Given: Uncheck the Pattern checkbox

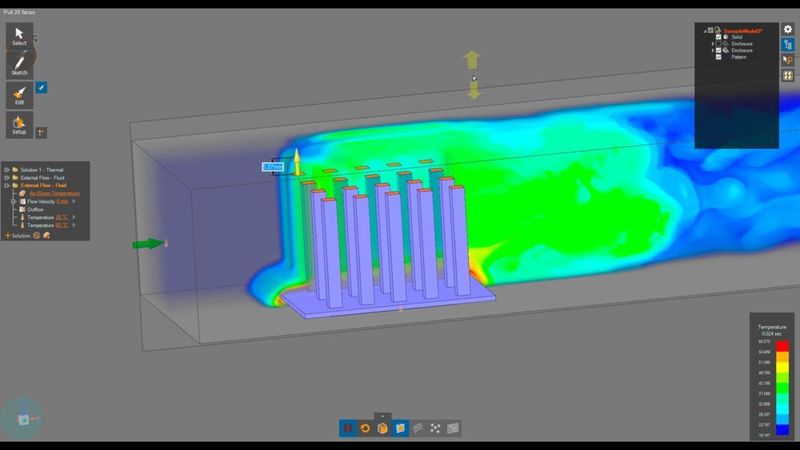Looking at the screenshot, I should coord(718,57).
